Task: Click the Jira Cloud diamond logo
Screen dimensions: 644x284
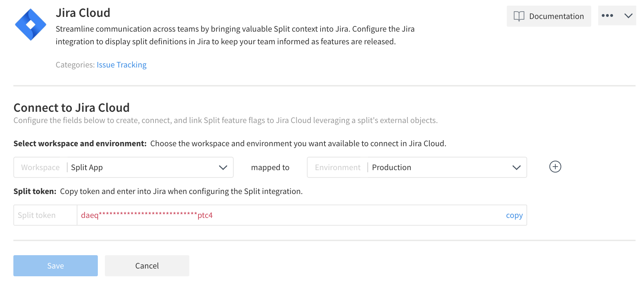Action: [x=31, y=25]
